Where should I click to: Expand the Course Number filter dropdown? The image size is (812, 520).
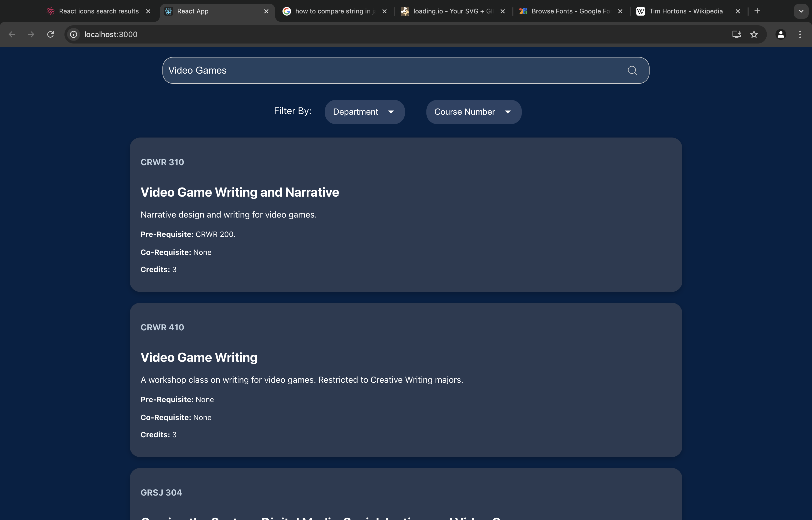pyautogui.click(x=473, y=112)
